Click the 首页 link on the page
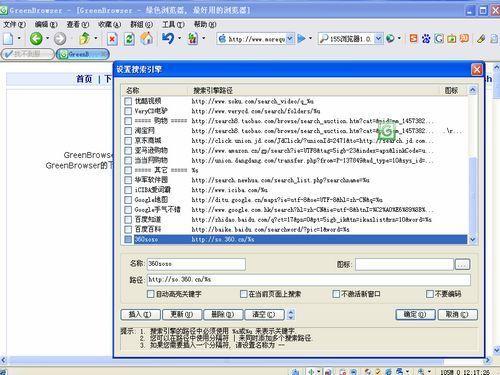500x375 pixels. coord(84,79)
